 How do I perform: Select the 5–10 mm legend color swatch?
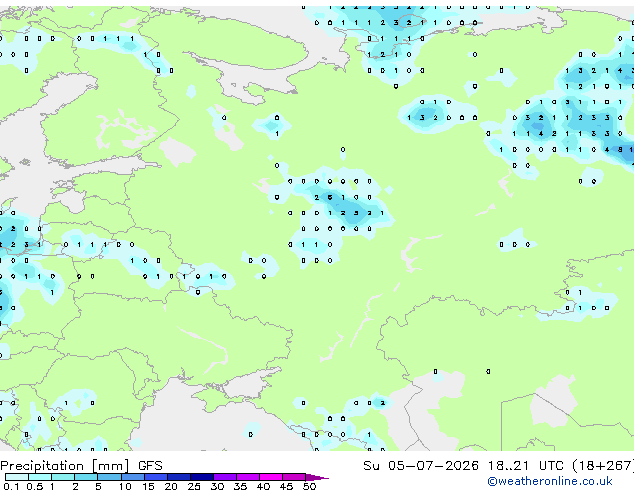click(x=109, y=477)
